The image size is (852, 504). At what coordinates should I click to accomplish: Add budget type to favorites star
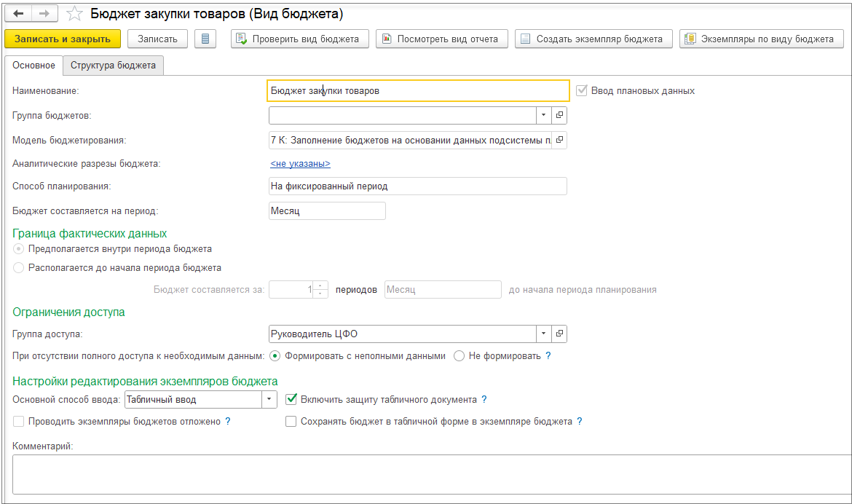[x=74, y=15]
